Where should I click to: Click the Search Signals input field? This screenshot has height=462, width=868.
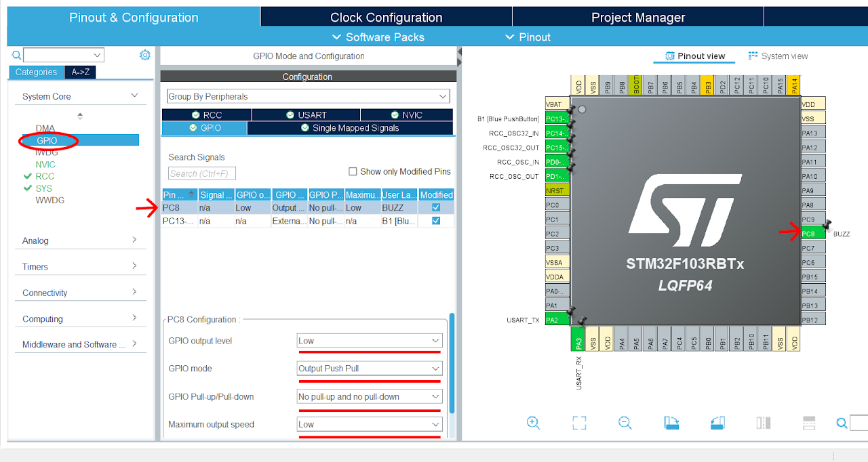point(202,173)
